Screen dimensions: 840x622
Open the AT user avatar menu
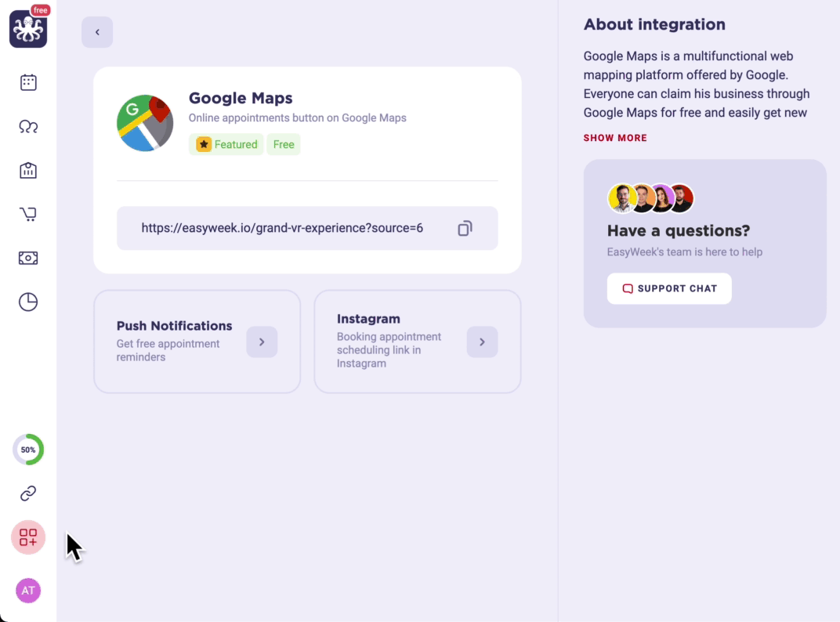click(28, 591)
